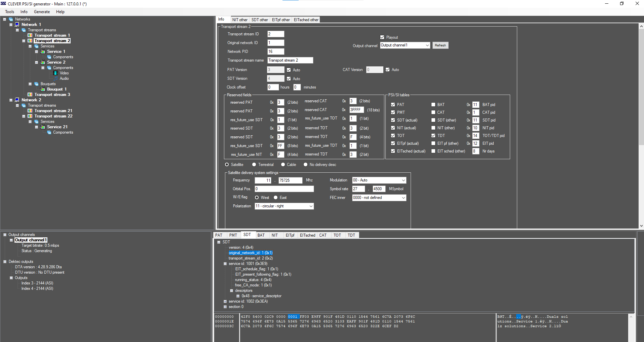Viewport: 644px width, 342px height.
Task: Enable the BAT table checkbox
Action: pos(433,105)
